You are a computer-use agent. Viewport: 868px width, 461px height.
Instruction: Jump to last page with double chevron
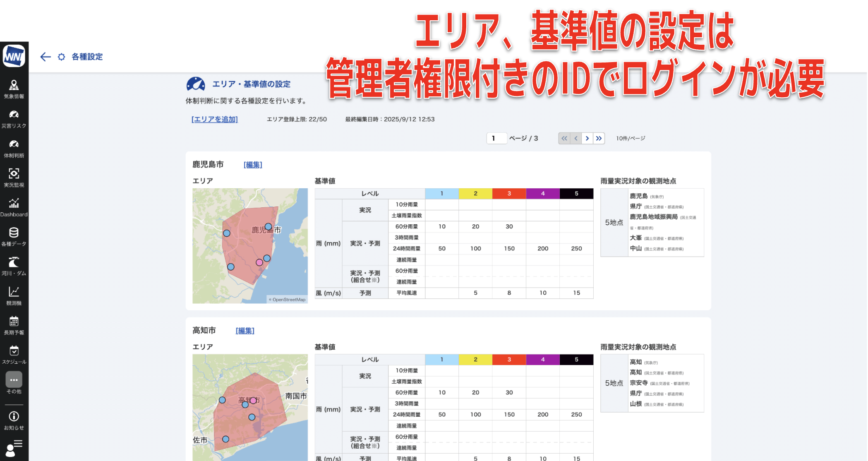click(599, 138)
